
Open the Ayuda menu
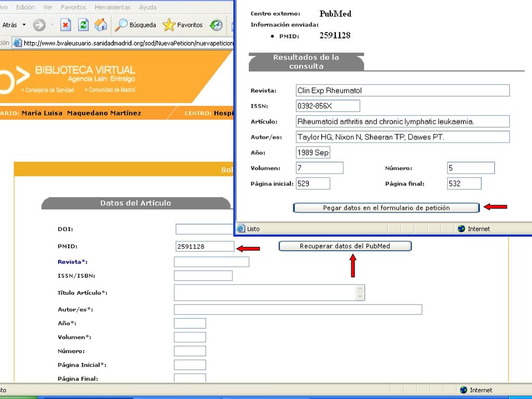pos(148,7)
